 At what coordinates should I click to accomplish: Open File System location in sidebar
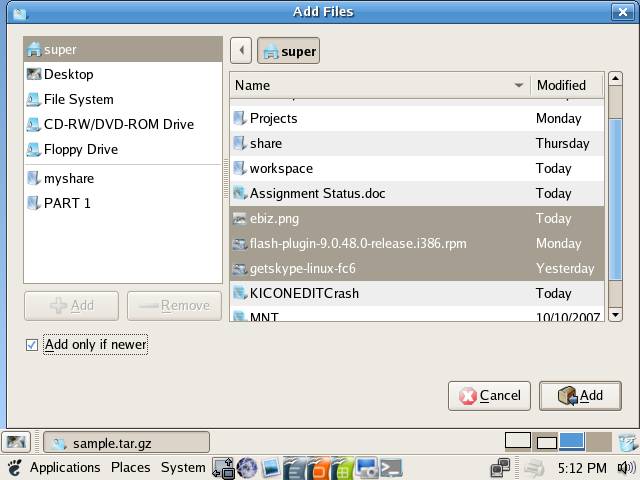tap(78, 99)
